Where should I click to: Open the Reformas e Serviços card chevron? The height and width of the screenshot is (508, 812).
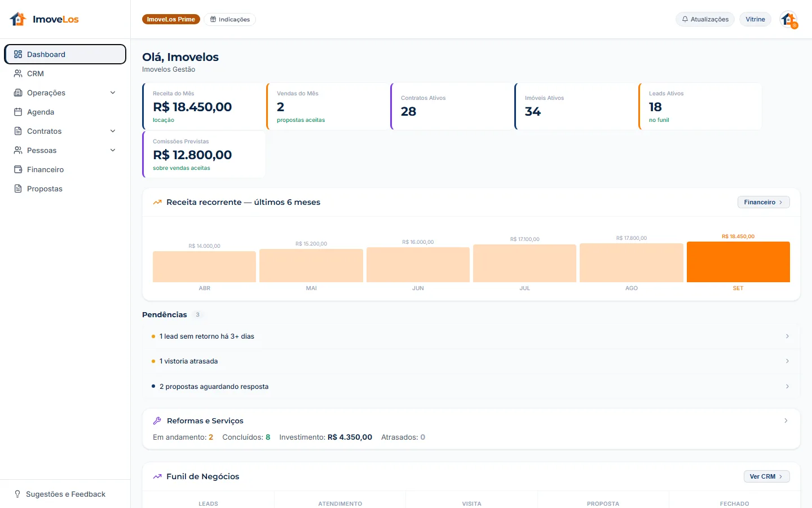pyautogui.click(x=786, y=421)
